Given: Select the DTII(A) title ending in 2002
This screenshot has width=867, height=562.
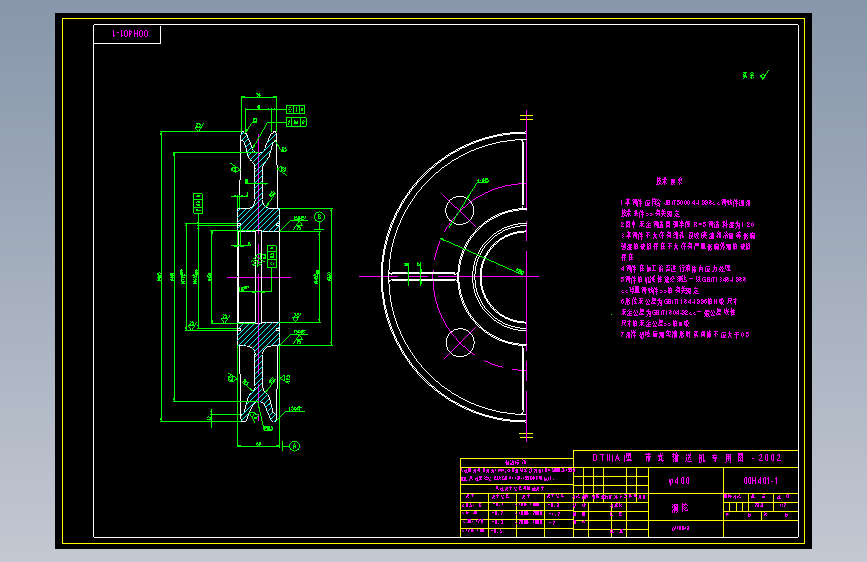Looking at the screenshot, I should [686, 458].
